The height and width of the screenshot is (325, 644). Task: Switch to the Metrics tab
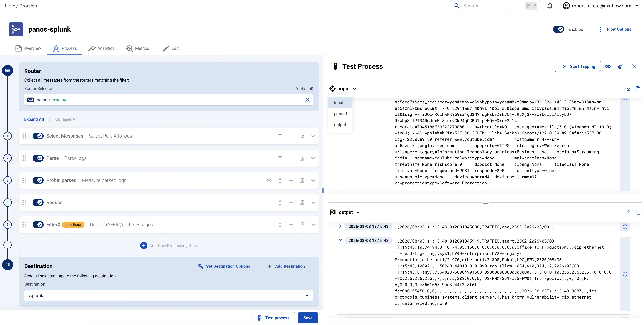tap(138, 48)
